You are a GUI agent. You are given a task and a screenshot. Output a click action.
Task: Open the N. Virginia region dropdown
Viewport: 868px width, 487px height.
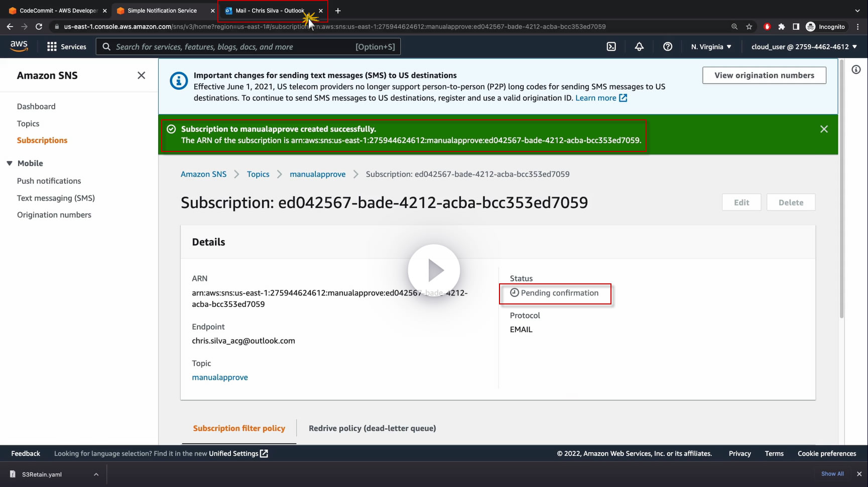pos(711,47)
